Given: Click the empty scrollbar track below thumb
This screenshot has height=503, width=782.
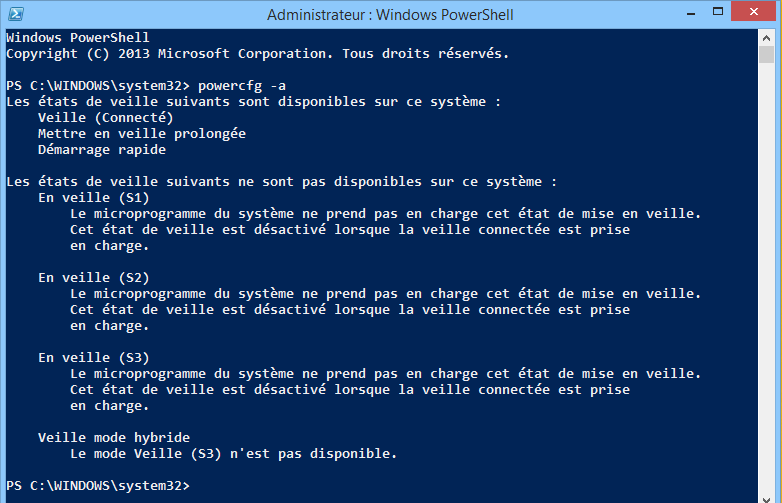Looking at the screenshot, I should (x=765, y=280).
